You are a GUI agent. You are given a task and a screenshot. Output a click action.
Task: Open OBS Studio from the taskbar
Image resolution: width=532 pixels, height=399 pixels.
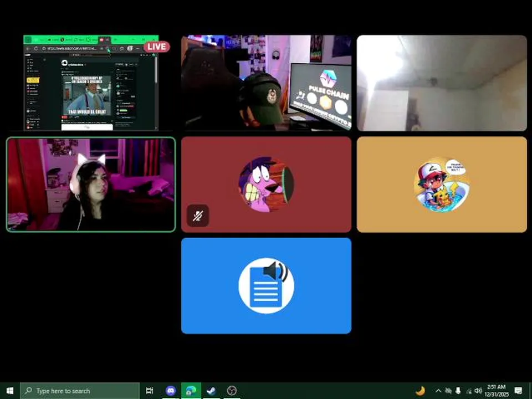[232, 391]
